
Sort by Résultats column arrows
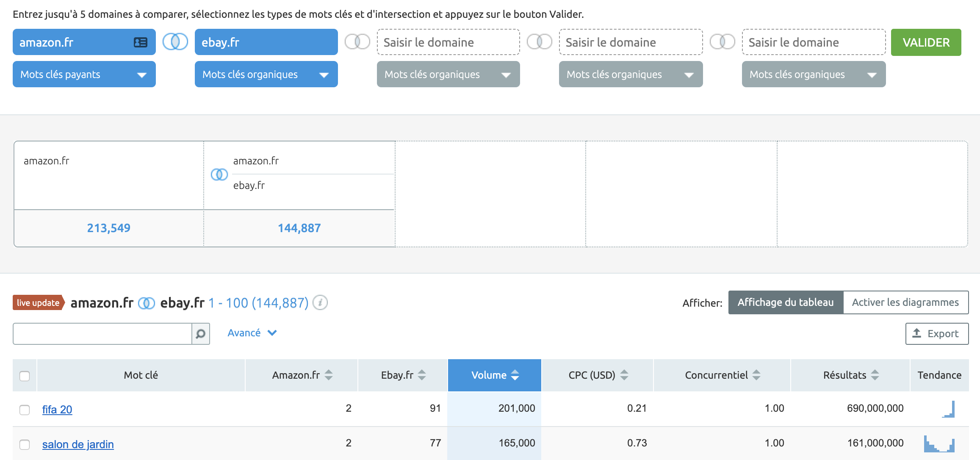coord(875,375)
